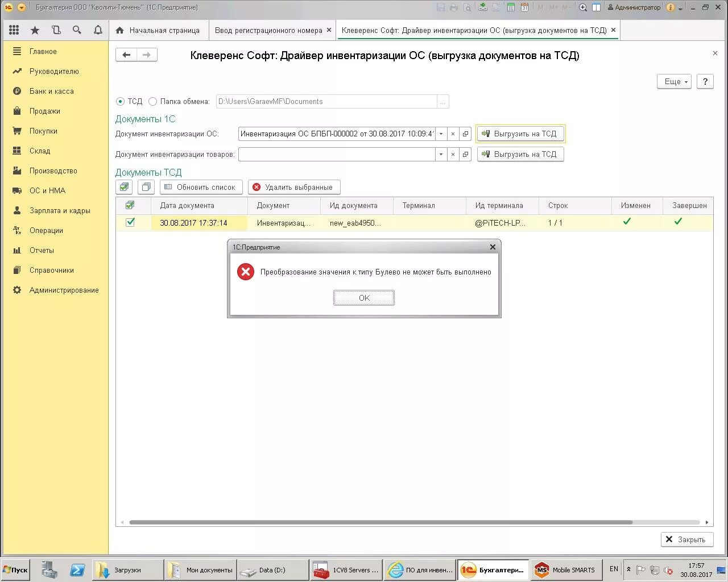Open 1CV8 Servers taskbar item
This screenshot has height=582, width=728.
coord(346,569)
